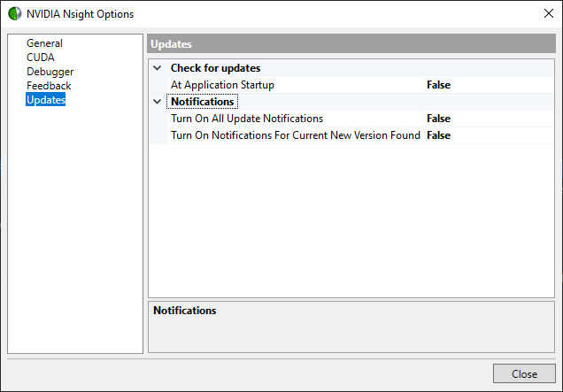Close the dialog with the X button
563x392 pixels.
coord(548,13)
